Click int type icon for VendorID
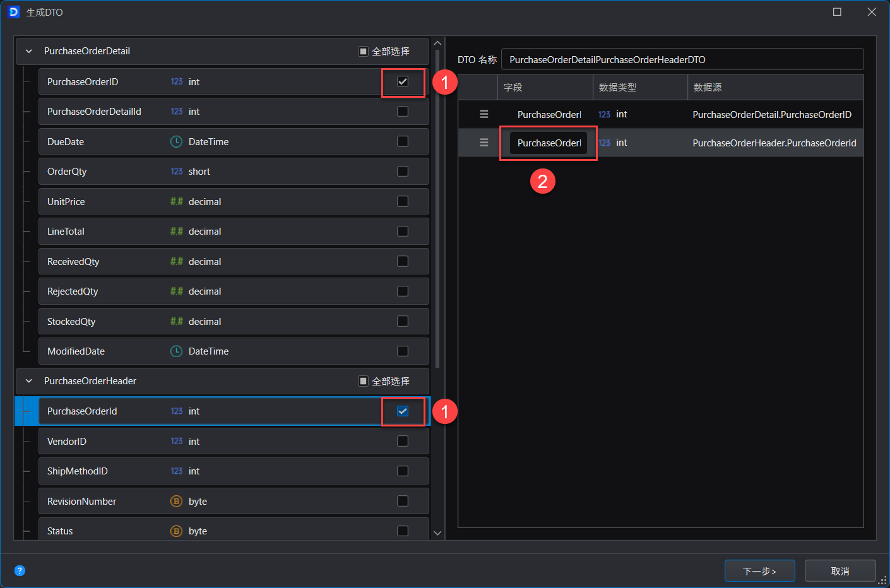 click(177, 442)
